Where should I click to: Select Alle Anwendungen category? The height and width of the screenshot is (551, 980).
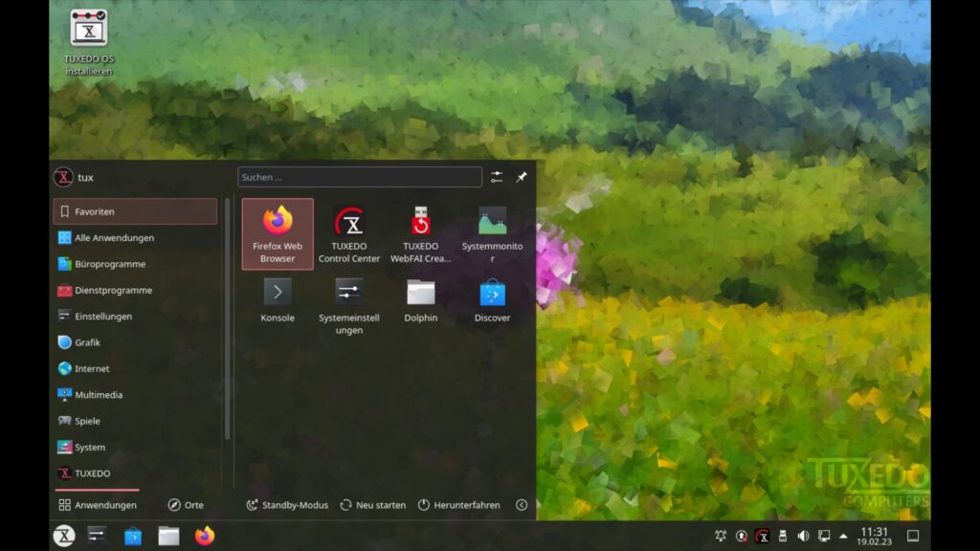pos(135,238)
